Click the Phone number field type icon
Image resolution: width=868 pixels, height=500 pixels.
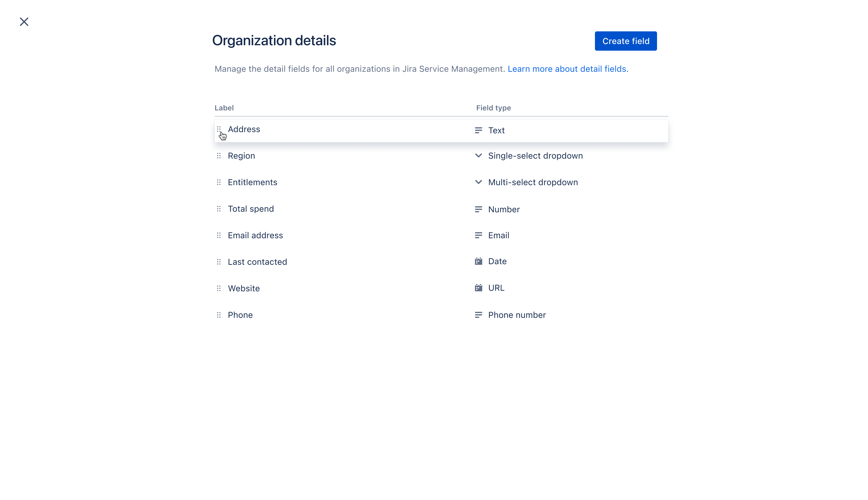pyautogui.click(x=478, y=315)
